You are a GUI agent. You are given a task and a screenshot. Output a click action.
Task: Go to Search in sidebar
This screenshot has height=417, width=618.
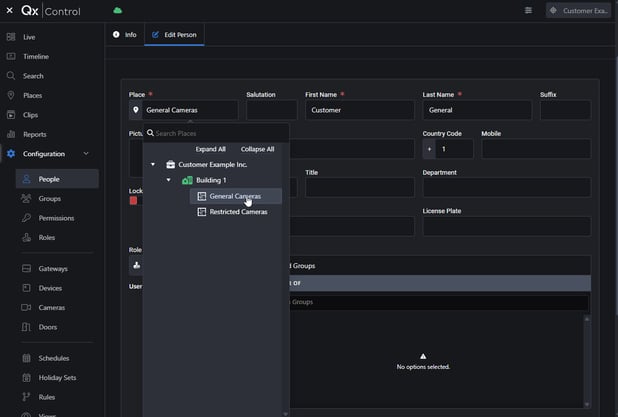(x=33, y=76)
